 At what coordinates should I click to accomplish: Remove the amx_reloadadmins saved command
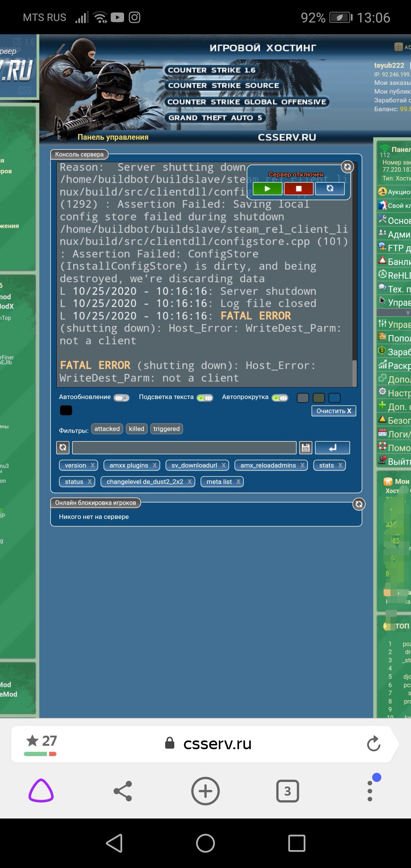click(303, 465)
